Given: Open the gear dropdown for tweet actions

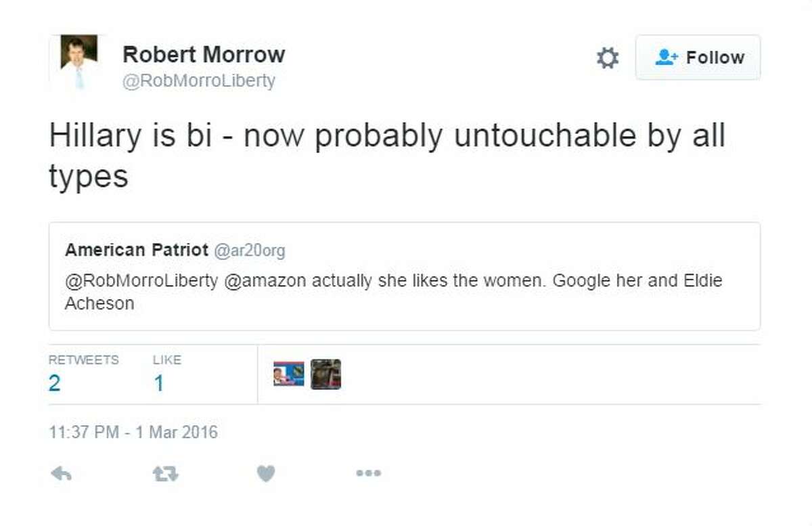Looking at the screenshot, I should [x=607, y=58].
